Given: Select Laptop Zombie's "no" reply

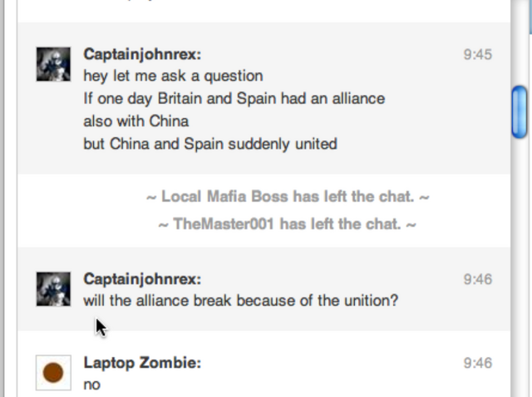Looking at the screenshot, I should click(x=92, y=385).
